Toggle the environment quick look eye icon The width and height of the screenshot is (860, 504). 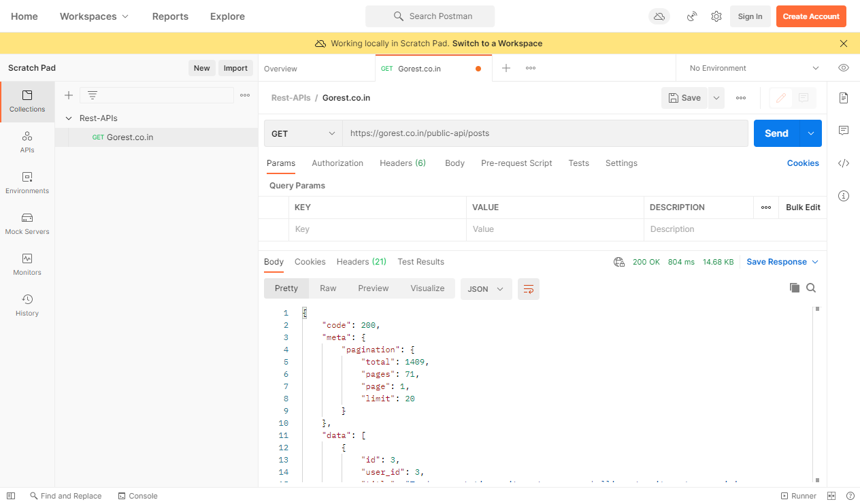pyautogui.click(x=844, y=68)
